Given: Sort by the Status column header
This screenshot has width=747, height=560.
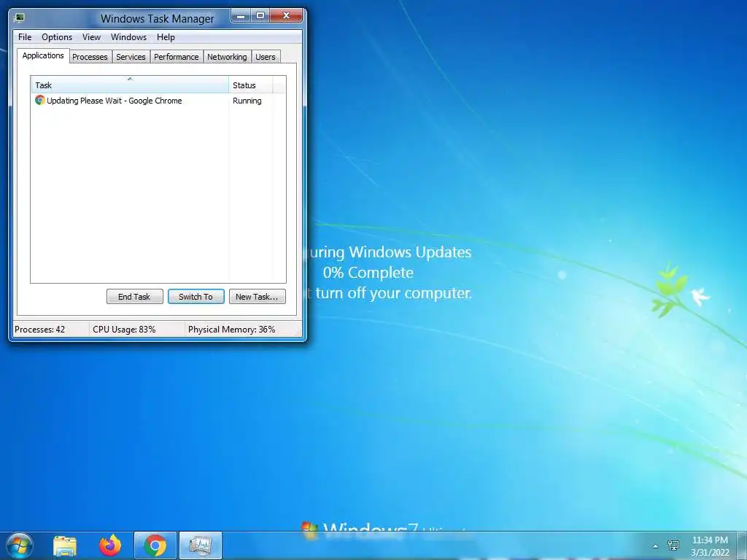Looking at the screenshot, I should tap(251, 85).
